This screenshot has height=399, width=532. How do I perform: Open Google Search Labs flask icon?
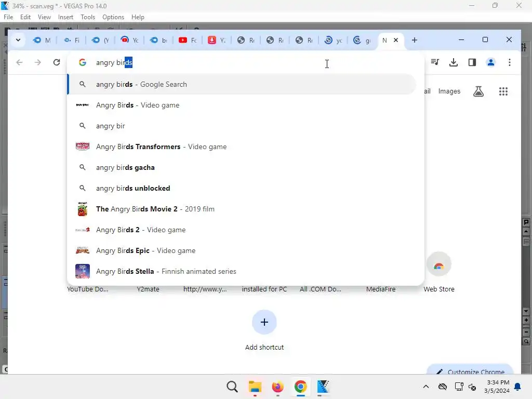(x=478, y=91)
